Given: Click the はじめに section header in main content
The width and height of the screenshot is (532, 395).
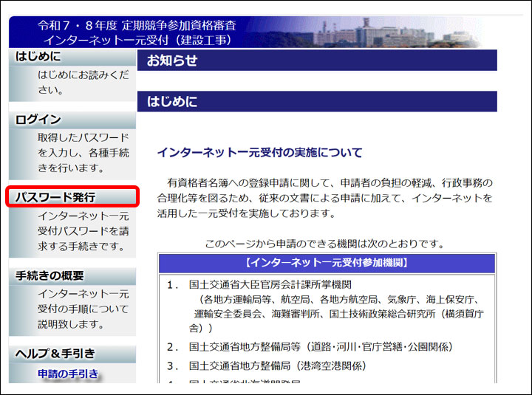Looking at the screenshot, I should pyautogui.click(x=317, y=101).
